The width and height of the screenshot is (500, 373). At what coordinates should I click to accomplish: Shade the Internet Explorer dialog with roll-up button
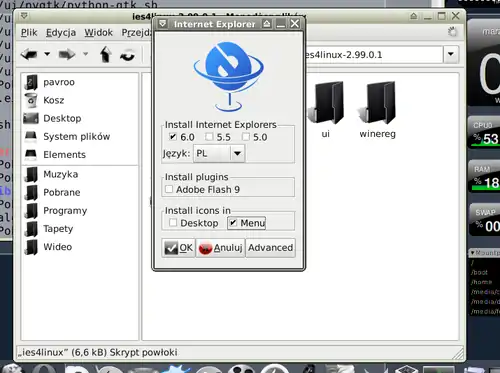pyautogui.click(x=267, y=24)
